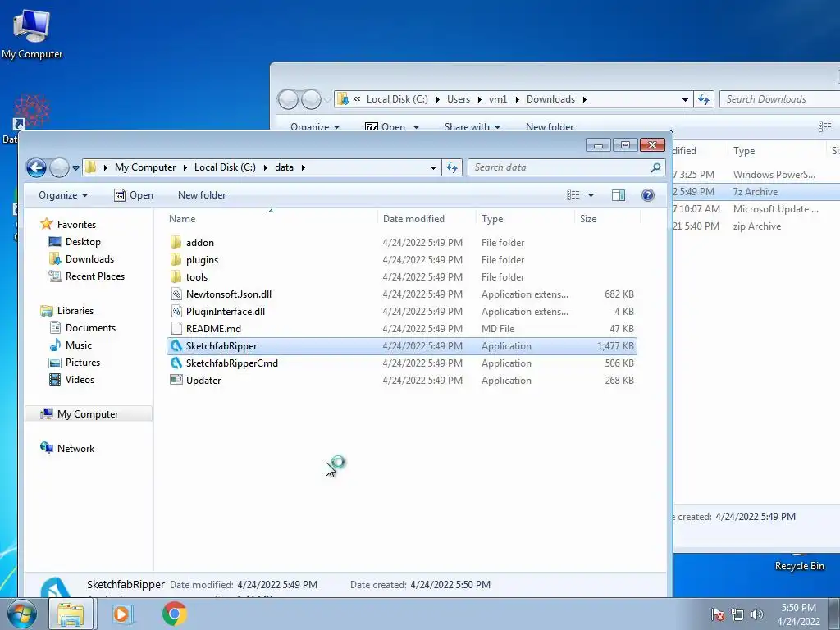Toggle the preview pane button
The image size is (840, 630).
(619, 195)
